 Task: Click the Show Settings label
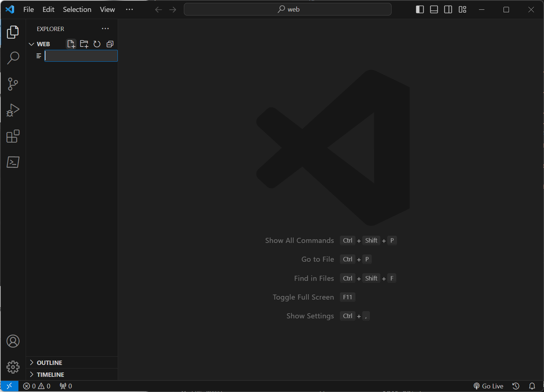(x=310, y=316)
